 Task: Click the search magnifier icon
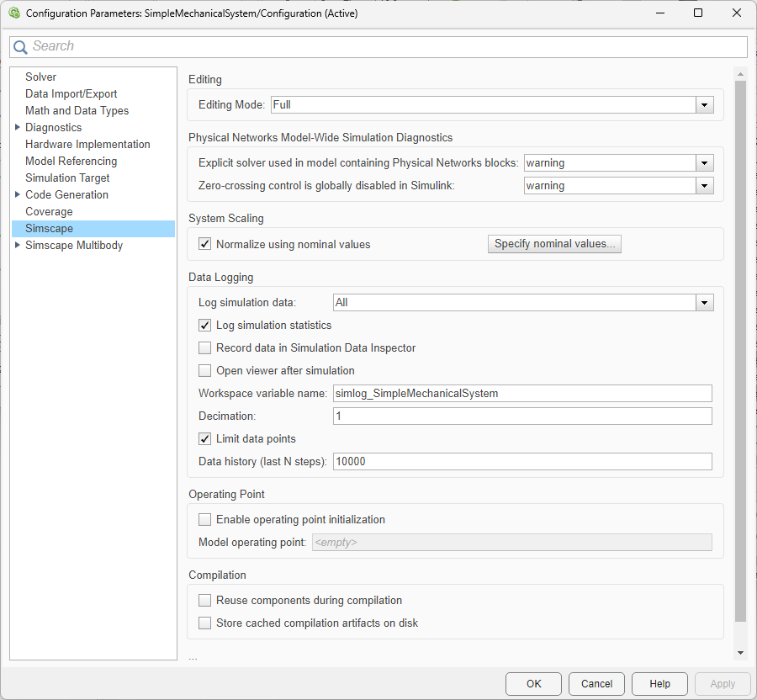20,47
